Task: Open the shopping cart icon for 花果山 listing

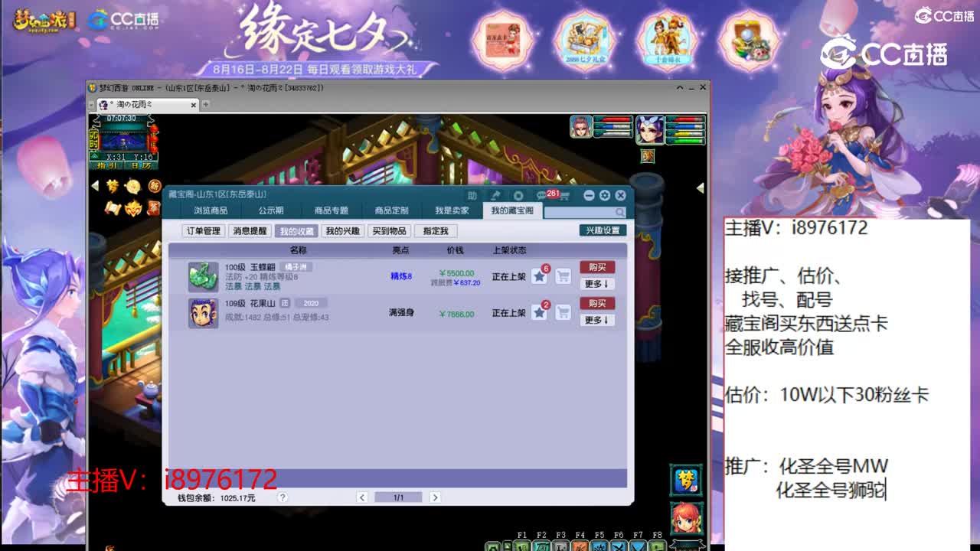Action: (x=563, y=312)
